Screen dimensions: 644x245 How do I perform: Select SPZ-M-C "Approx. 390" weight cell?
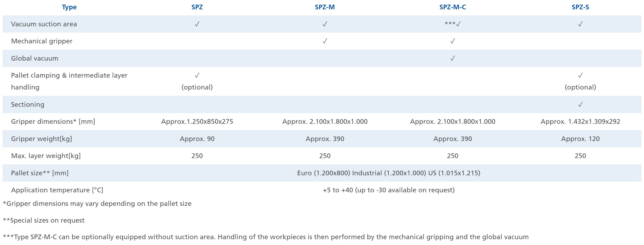pyautogui.click(x=453, y=139)
